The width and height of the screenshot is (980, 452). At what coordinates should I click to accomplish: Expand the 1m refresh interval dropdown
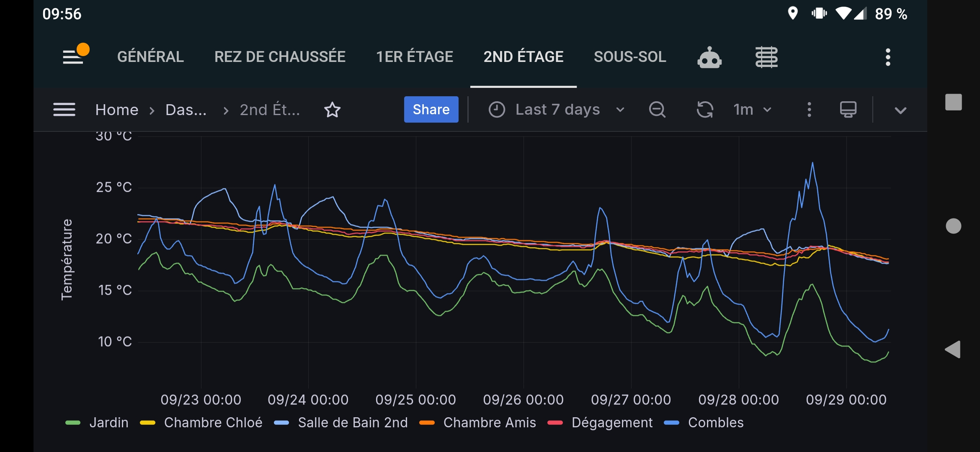[x=753, y=110]
